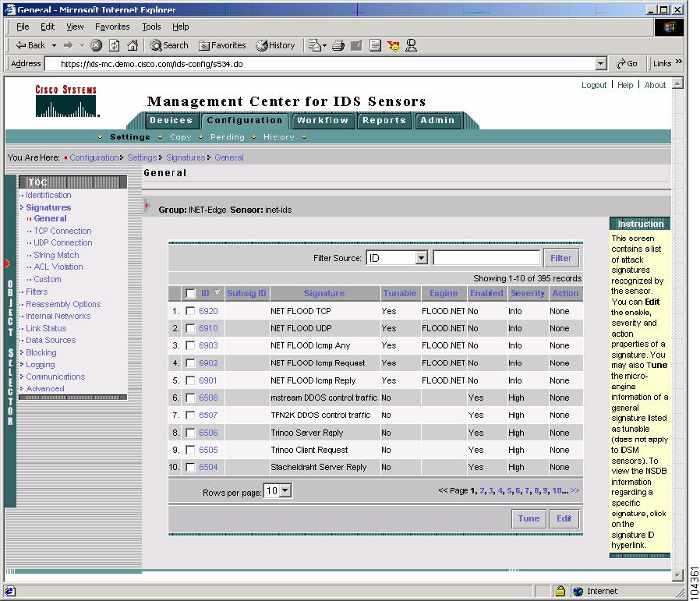Click the Forward arrow toolbar button
Screen dimensions: 700x601
pos(68,45)
